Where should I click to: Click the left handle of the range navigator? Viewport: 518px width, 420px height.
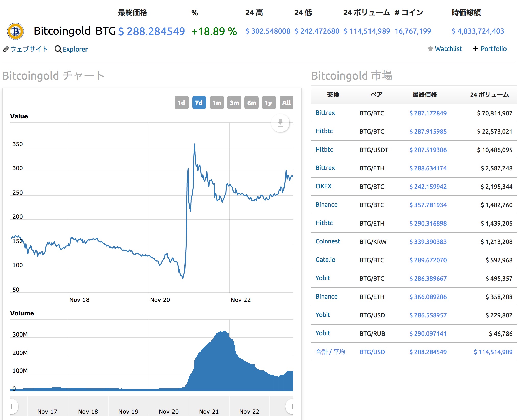(12, 406)
